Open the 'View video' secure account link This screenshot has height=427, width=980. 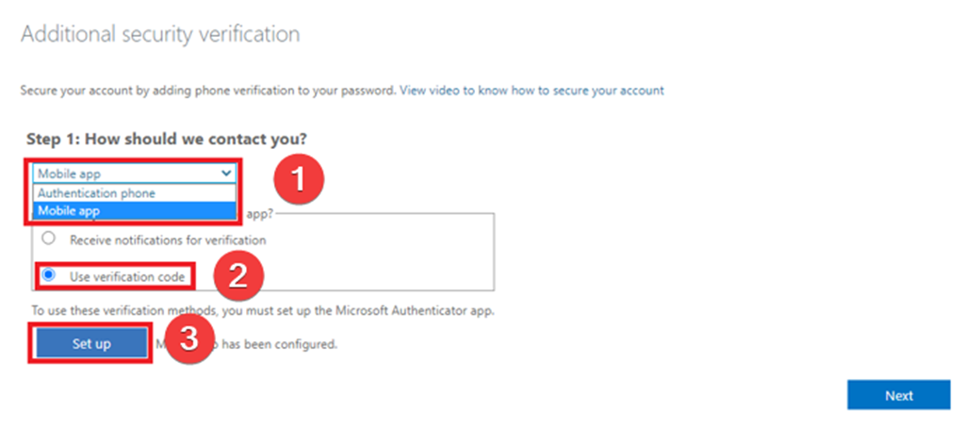[531, 90]
